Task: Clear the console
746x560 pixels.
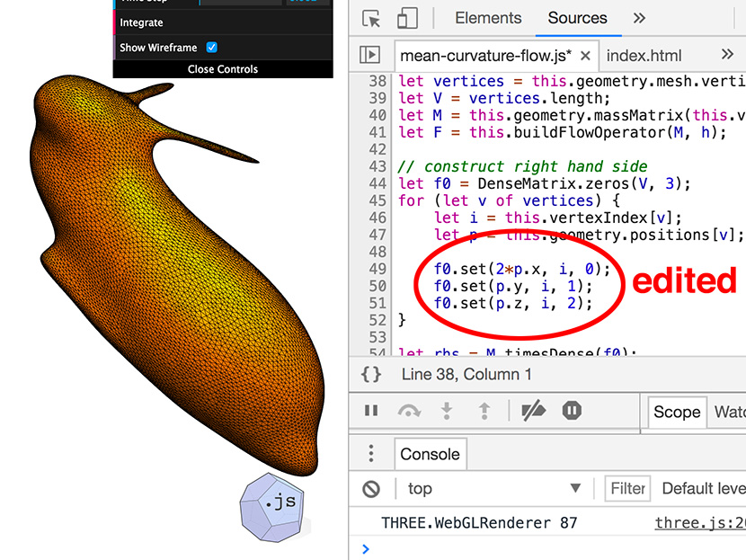Action: tap(371, 489)
